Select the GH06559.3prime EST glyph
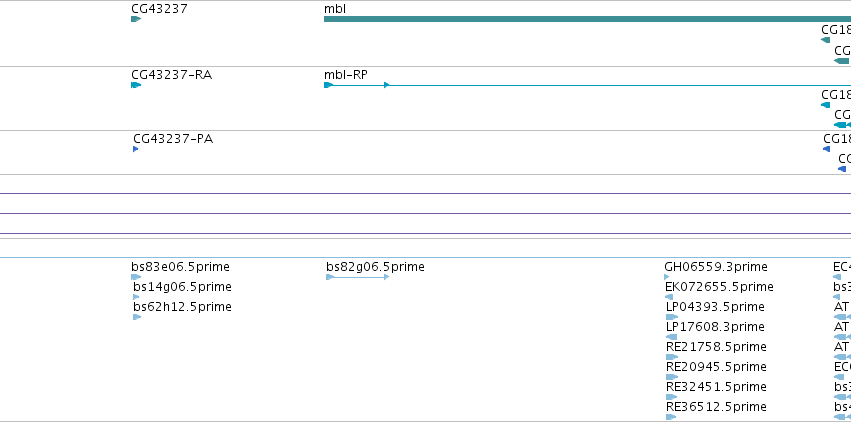Viewport: 851px width, 422px height. pos(667,277)
